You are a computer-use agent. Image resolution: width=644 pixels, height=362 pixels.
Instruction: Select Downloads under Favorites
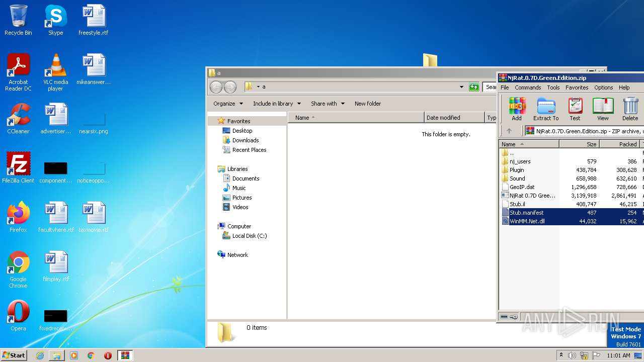click(x=240, y=140)
